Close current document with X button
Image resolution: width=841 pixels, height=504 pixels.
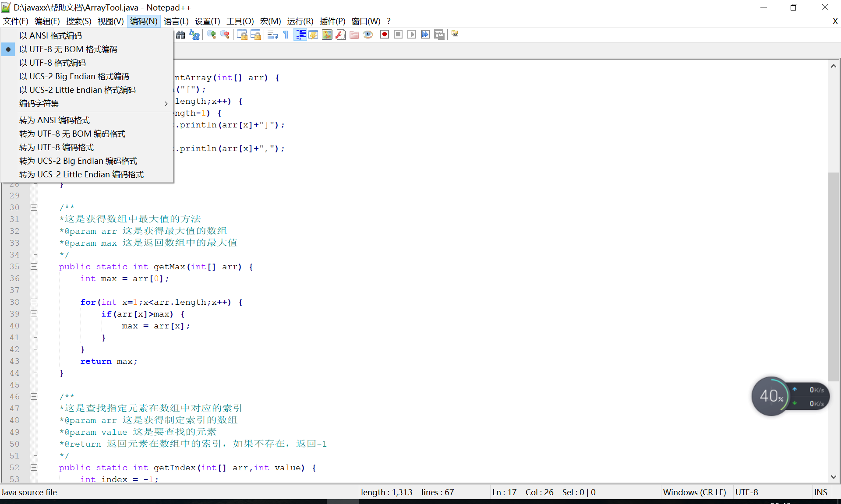tap(835, 21)
